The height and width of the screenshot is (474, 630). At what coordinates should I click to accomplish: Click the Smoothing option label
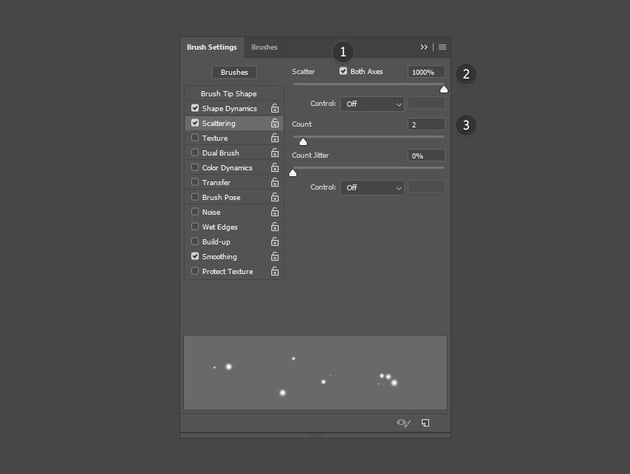(219, 257)
